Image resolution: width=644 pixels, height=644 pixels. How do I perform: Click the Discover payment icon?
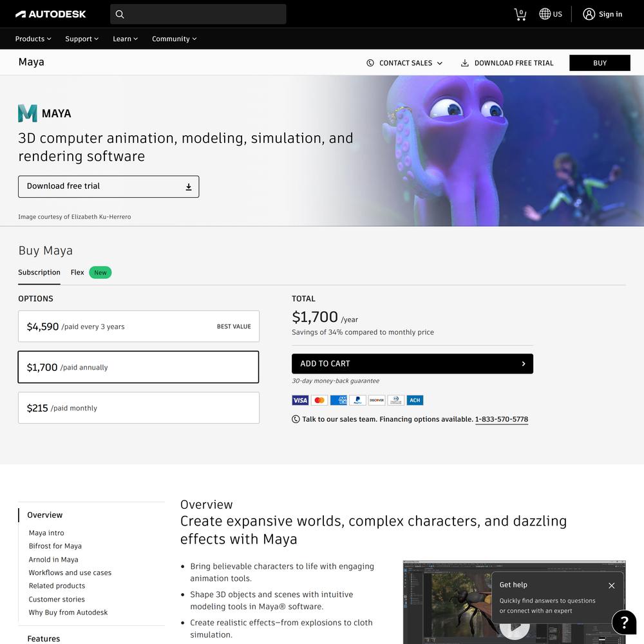click(377, 400)
